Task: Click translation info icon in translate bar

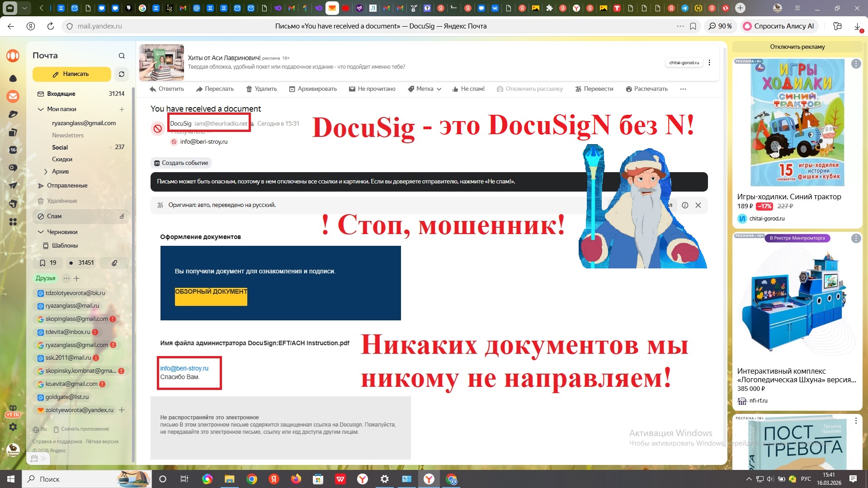Action: tap(685, 205)
